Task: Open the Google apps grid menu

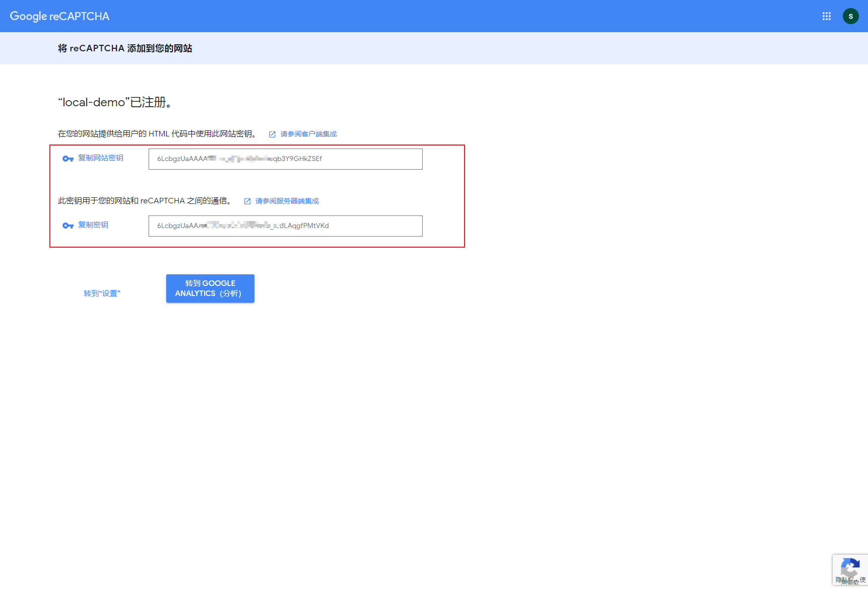Action: pyautogui.click(x=827, y=16)
